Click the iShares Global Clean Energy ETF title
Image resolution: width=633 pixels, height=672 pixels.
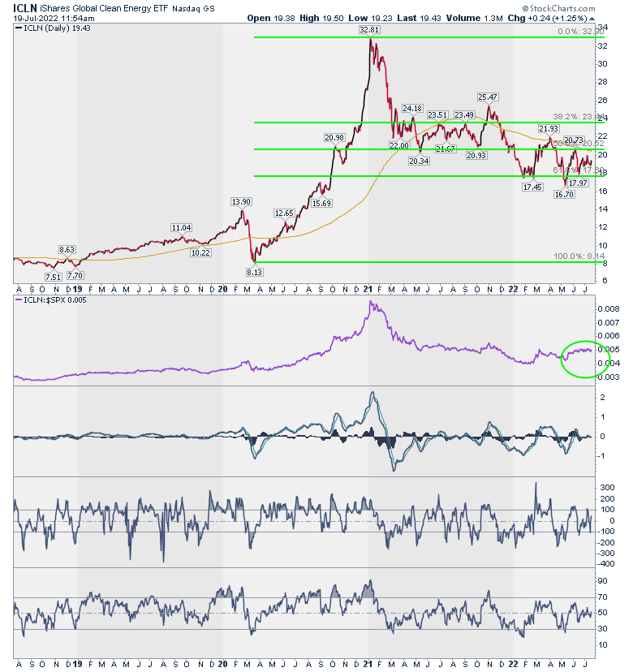tap(103, 8)
